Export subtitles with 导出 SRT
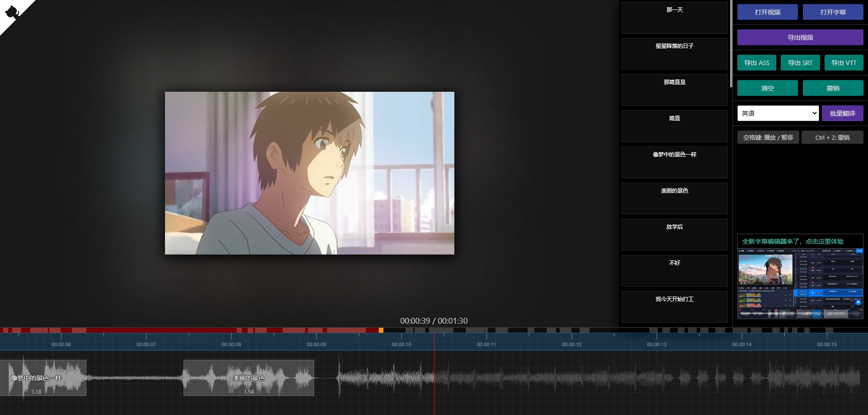868x415 pixels. (800, 63)
